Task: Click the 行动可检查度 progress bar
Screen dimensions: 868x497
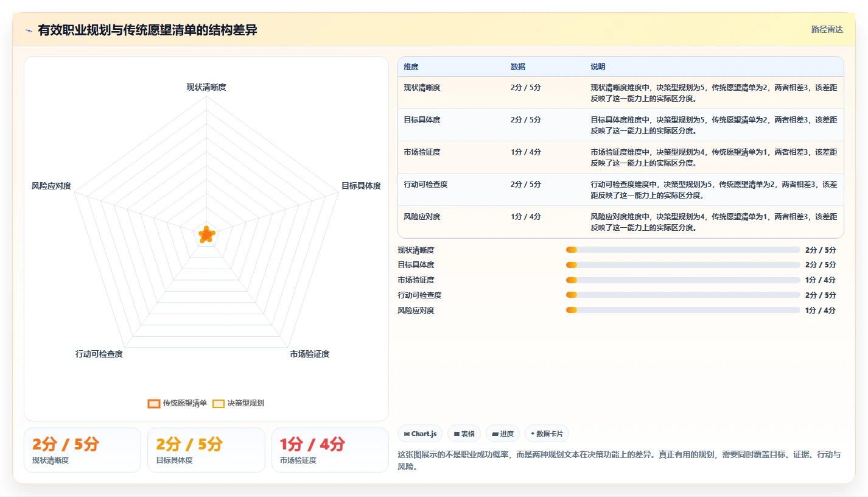Action: [683, 295]
